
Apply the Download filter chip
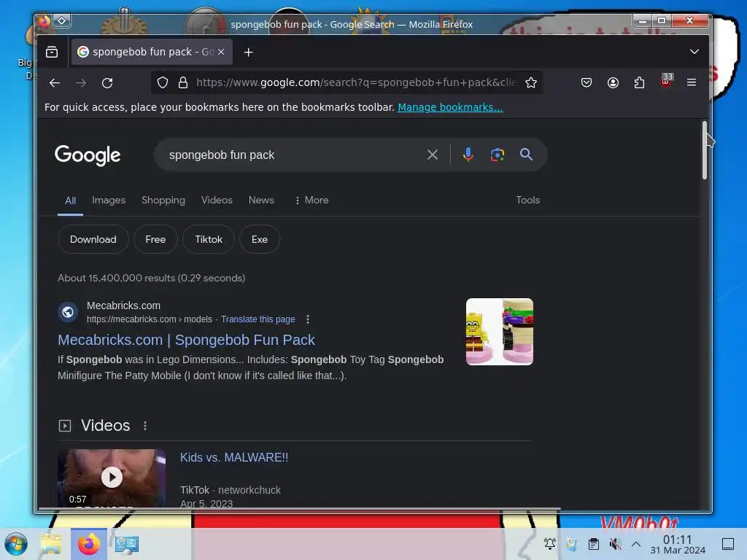93,239
